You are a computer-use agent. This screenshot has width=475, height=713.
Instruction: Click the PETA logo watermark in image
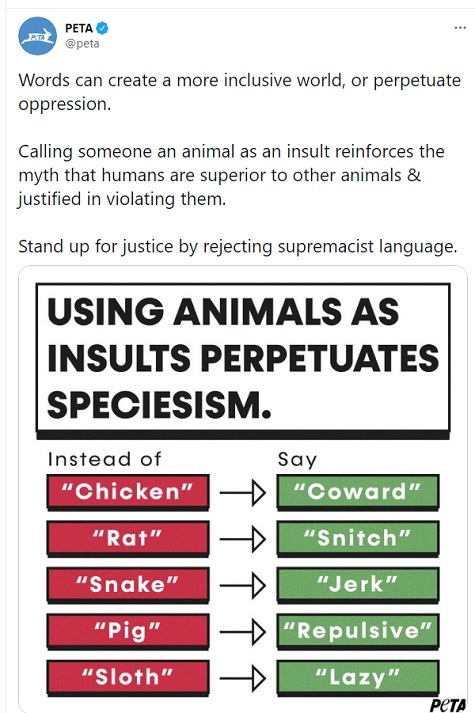[448, 704]
